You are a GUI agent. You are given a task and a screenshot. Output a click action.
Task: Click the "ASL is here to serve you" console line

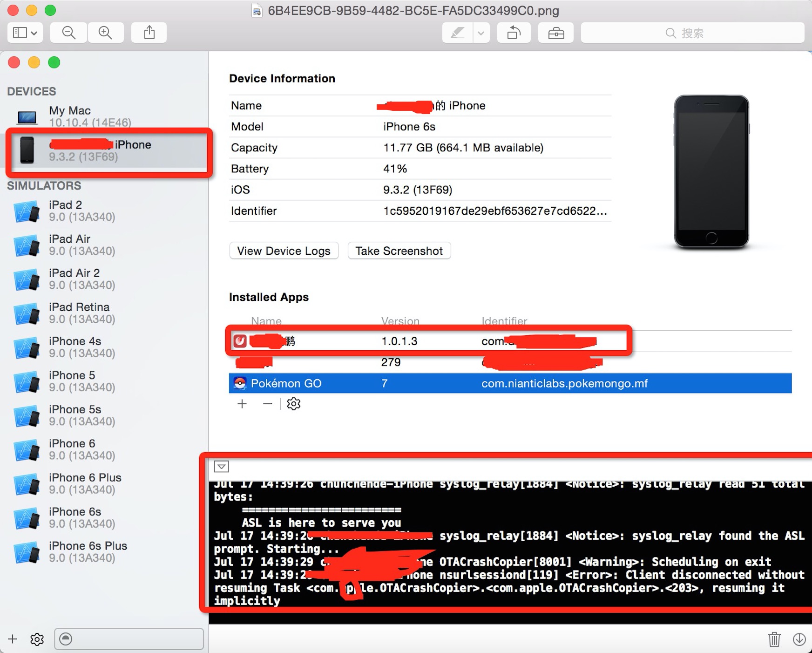[x=321, y=523]
